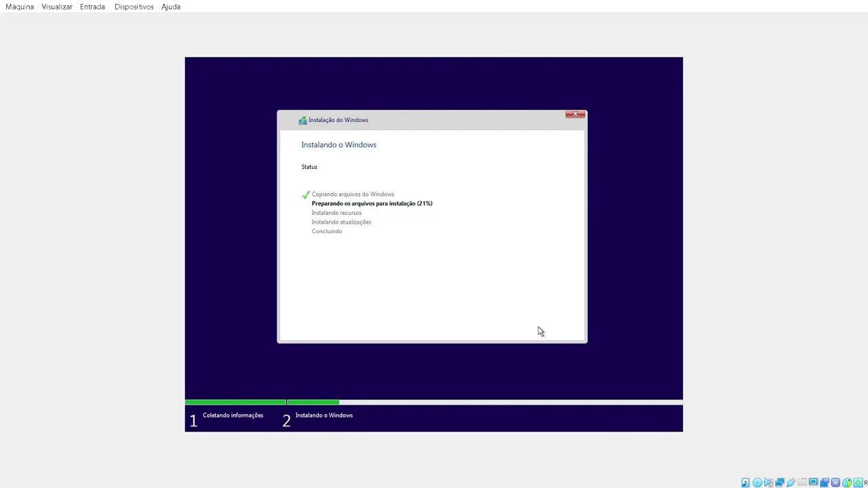Click 'Copiando arquivos do Windows' step
Image resolution: width=868 pixels, height=488 pixels.
[353, 195]
